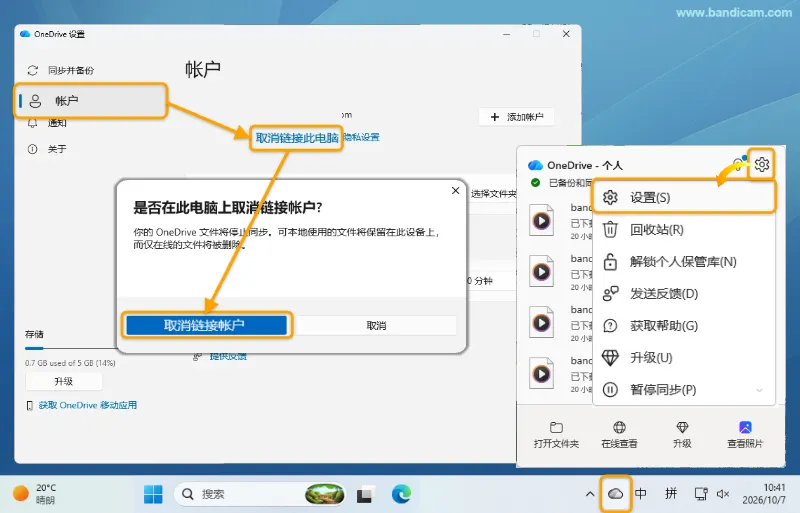
Task: Click 打开文件夹 in the flyout footer
Action: click(x=556, y=435)
